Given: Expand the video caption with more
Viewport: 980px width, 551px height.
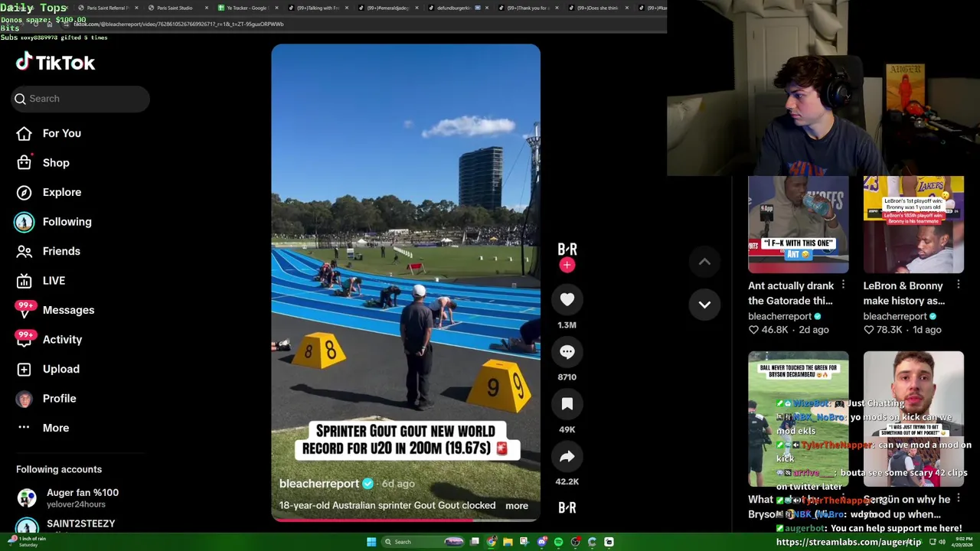Looking at the screenshot, I should coord(517,505).
